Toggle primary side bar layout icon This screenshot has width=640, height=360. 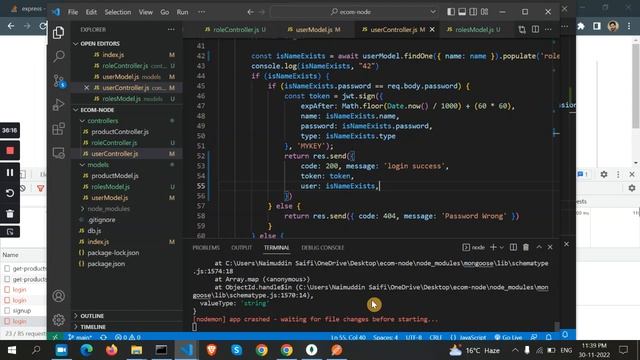coord(451,12)
